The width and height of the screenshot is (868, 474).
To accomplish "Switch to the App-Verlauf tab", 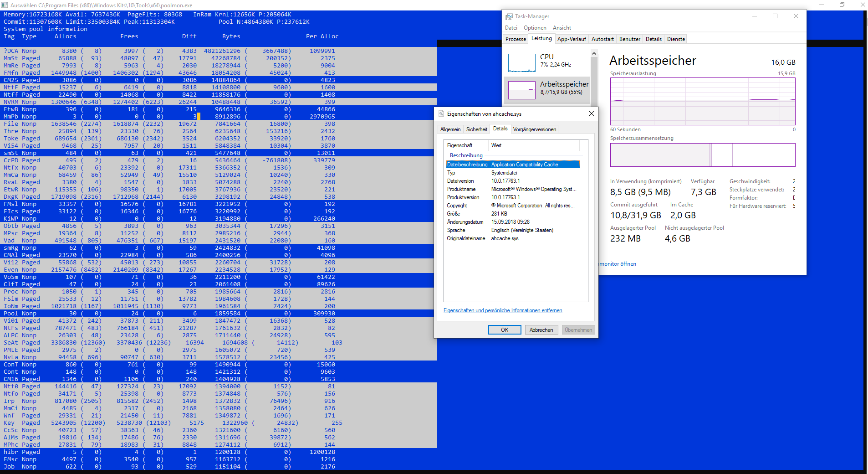I will pyautogui.click(x=572, y=39).
